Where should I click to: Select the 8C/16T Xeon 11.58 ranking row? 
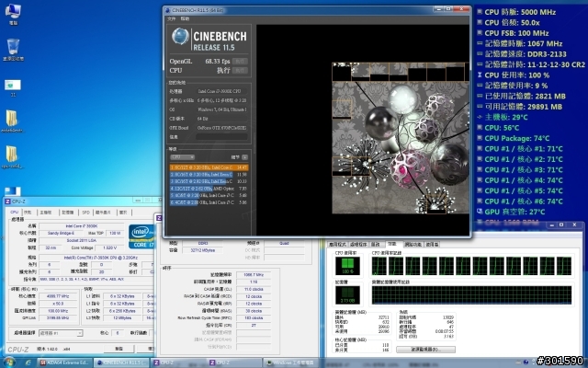pyautogui.click(x=209, y=175)
